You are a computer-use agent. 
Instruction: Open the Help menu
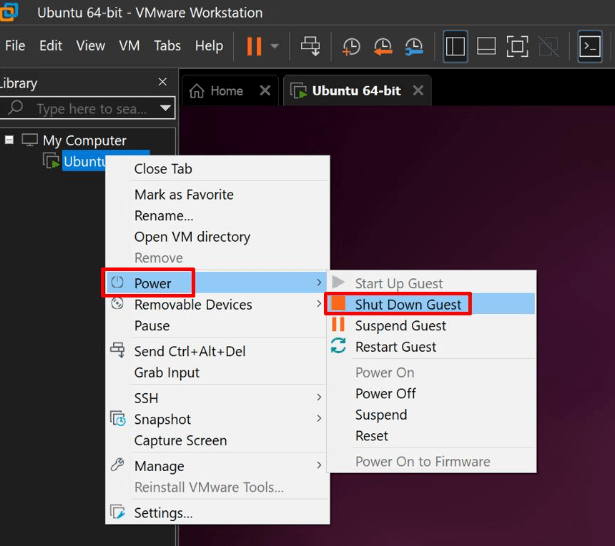pyautogui.click(x=209, y=46)
